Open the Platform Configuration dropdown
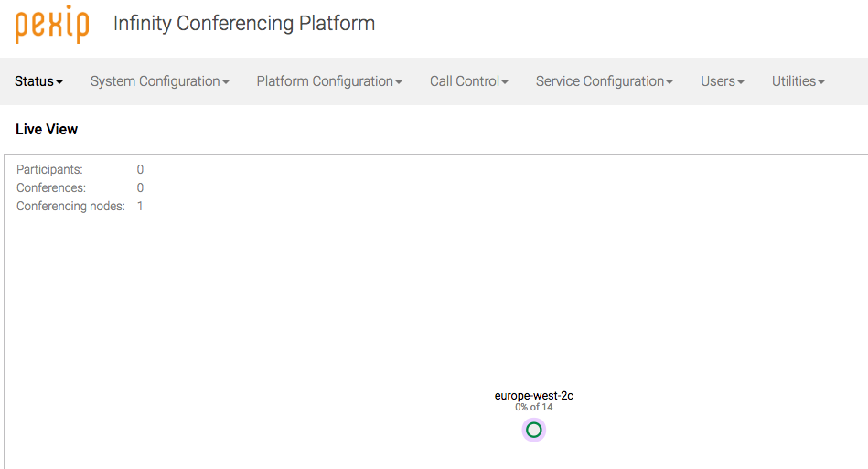The image size is (868, 469). (329, 81)
